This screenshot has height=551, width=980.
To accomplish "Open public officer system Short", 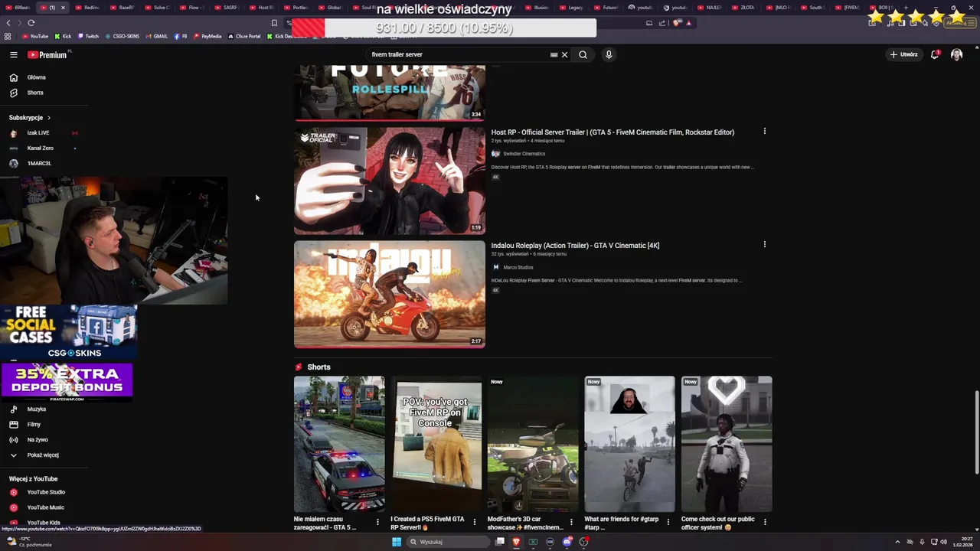I will click(727, 443).
